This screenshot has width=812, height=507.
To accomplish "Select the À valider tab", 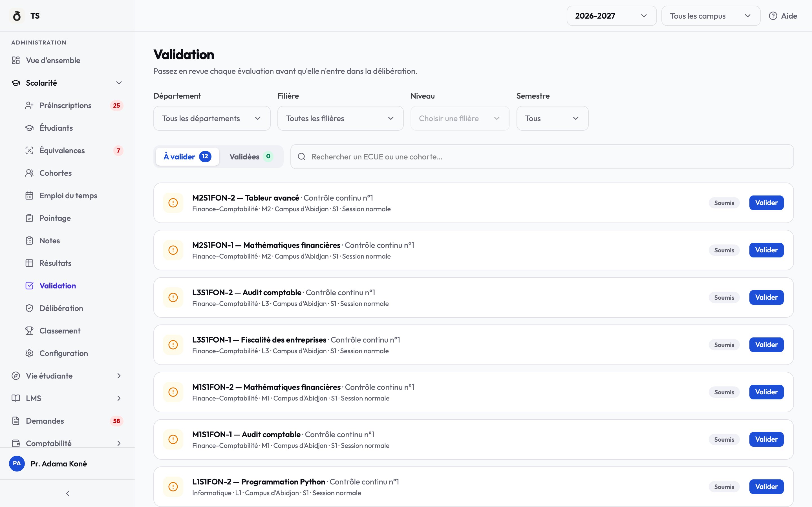I will pyautogui.click(x=187, y=157).
